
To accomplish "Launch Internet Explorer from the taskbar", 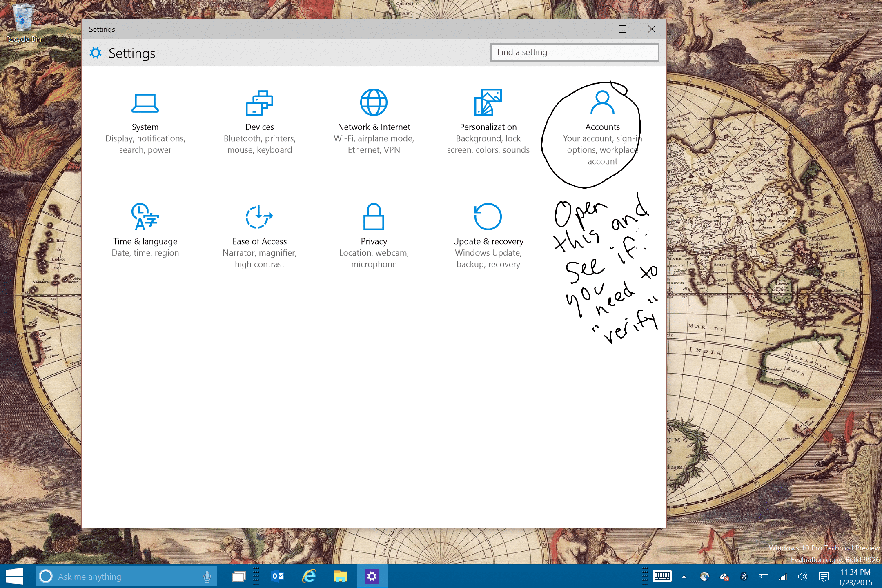I will coord(309,576).
